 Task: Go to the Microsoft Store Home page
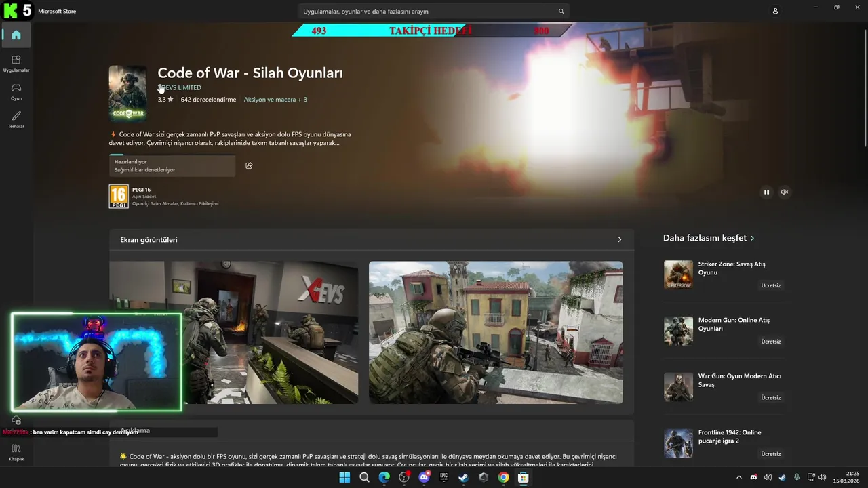tap(16, 35)
